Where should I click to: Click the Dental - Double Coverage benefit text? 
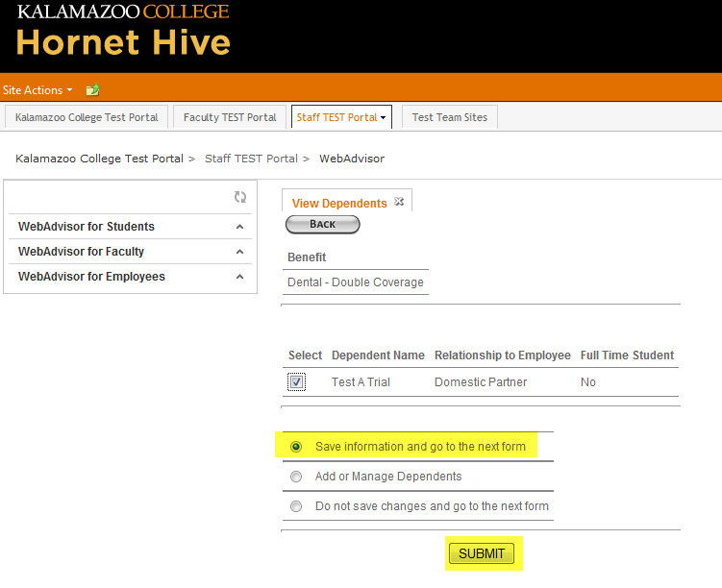(x=356, y=282)
